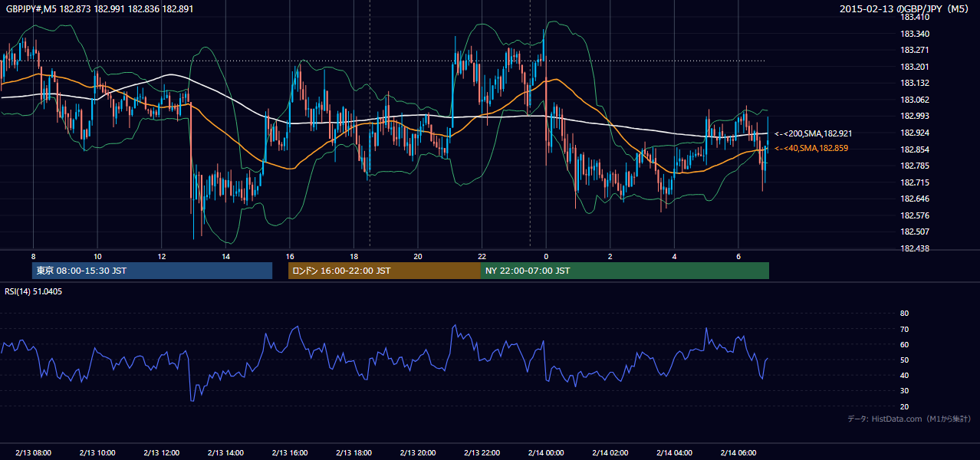Viewport: 980px width, 460px height.
Task: Click the 2/13 08:00 bottom date label
Action: 33,452
